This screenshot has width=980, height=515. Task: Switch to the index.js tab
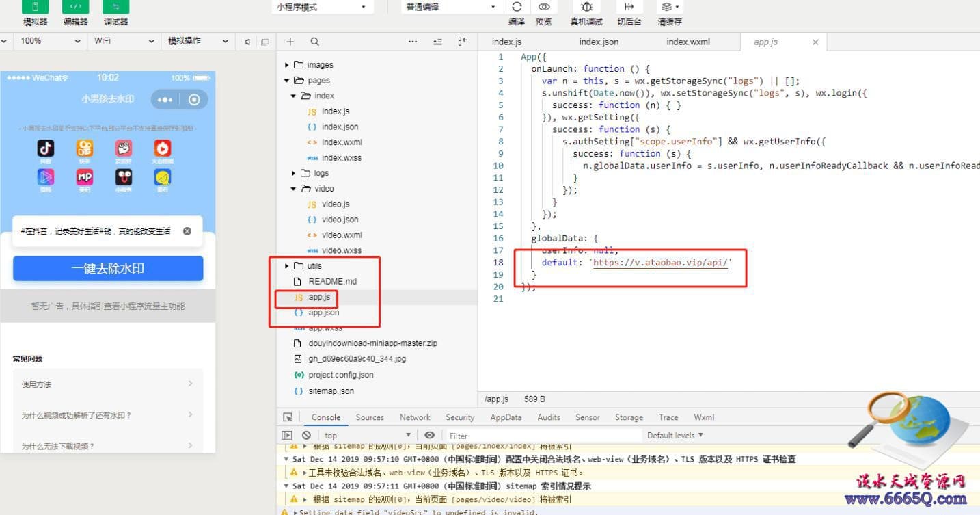(x=506, y=42)
